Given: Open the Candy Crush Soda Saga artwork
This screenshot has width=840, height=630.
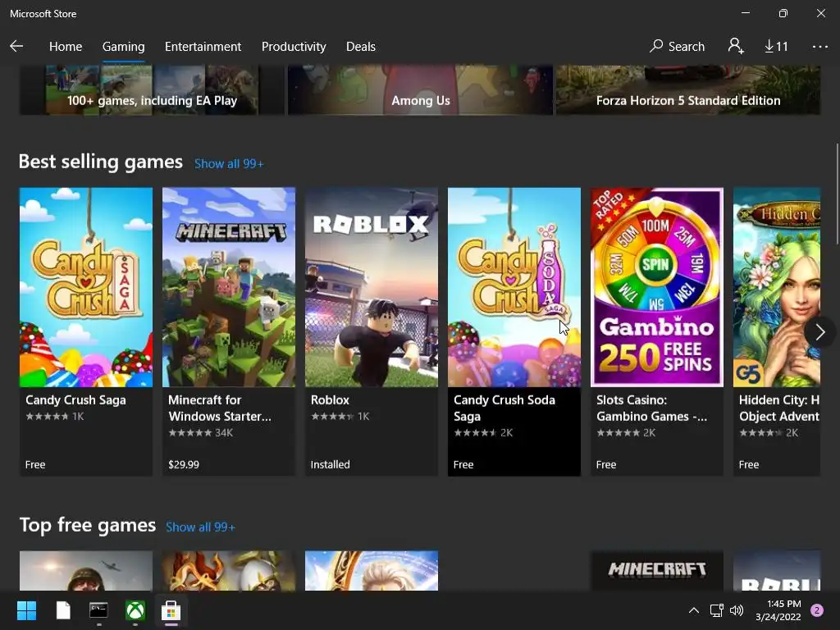Looking at the screenshot, I should point(514,287).
